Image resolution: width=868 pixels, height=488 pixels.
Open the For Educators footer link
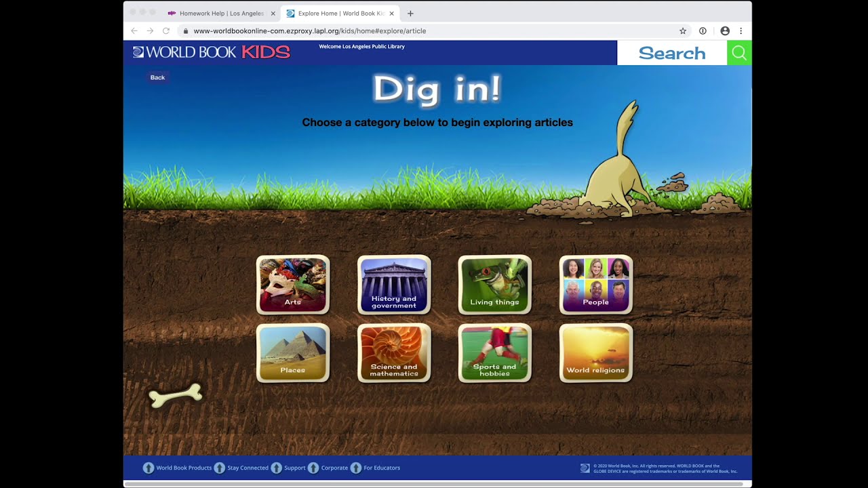coord(382,468)
